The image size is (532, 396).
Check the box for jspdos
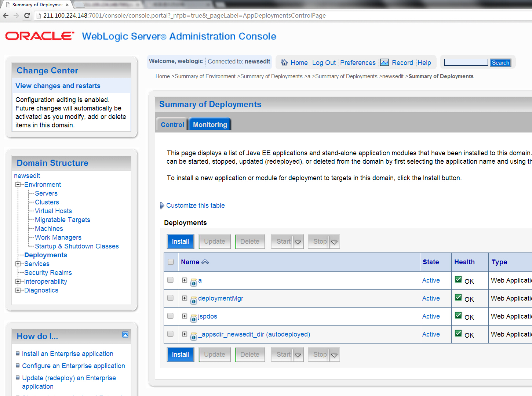point(170,316)
